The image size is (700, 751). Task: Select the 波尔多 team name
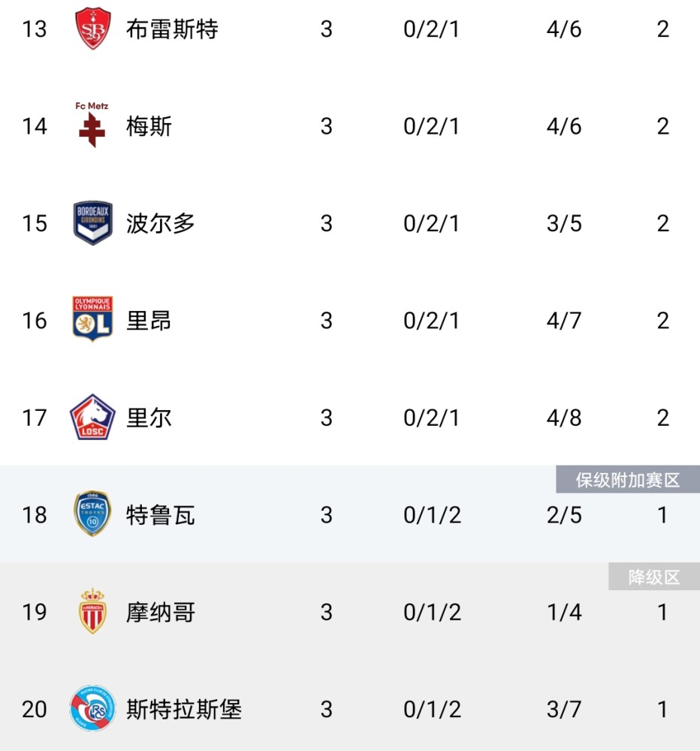point(161,224)
